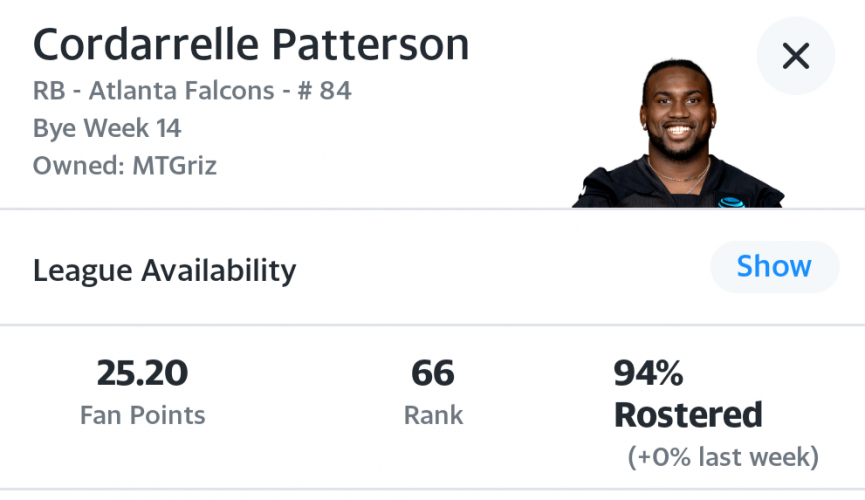
Task: Tap the (+0% last week) change note
Action: click(723, 457)
